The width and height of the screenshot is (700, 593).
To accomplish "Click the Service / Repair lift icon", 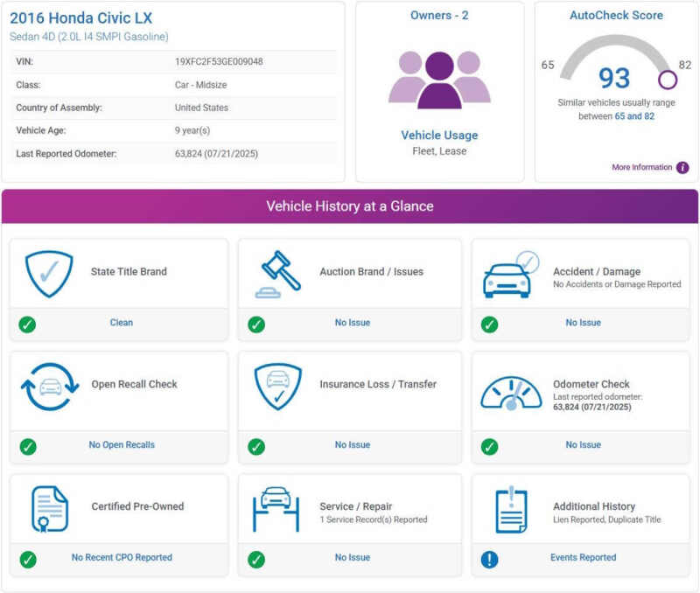I will point(276,508).
